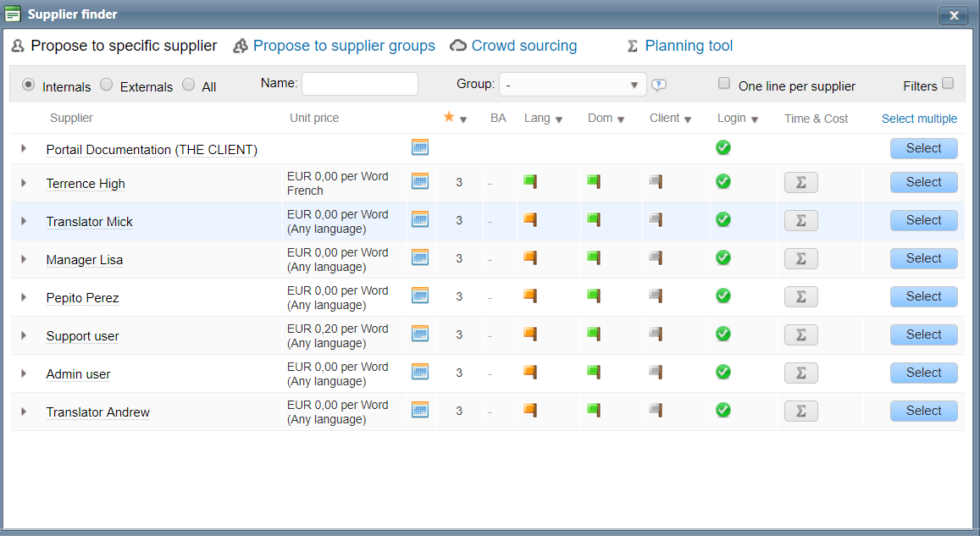Open the Crowd sourcing tab
This screenshot has width=980, height=536.
[x=523, y=46]
